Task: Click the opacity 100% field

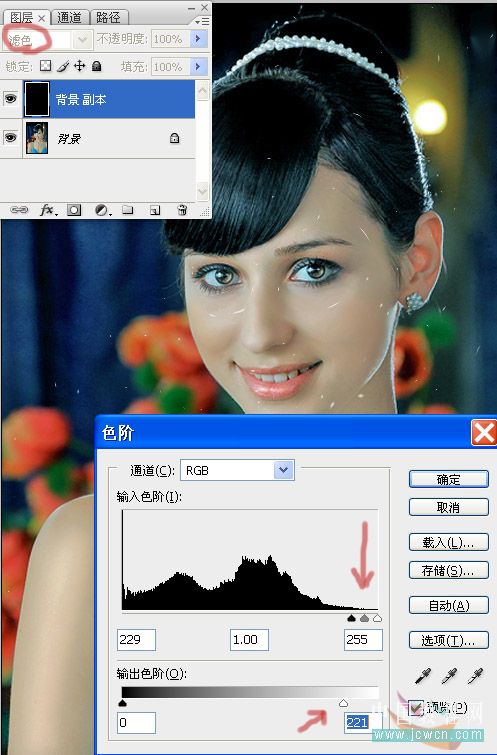Action: (170, 39)
